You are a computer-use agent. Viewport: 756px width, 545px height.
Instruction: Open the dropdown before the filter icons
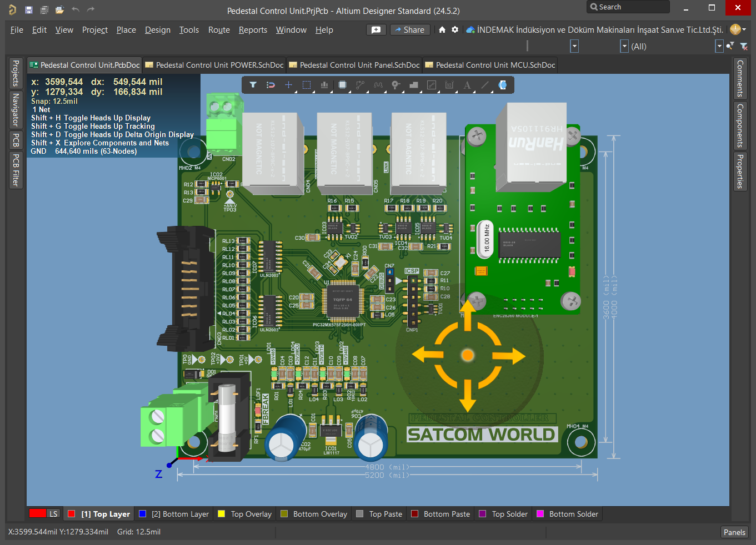719,46
